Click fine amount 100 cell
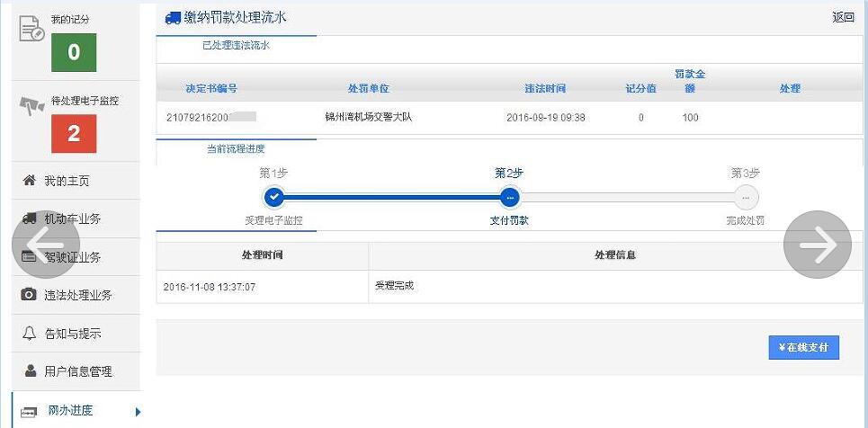Viewport: 868px width, 428px height. coord(690,118)
